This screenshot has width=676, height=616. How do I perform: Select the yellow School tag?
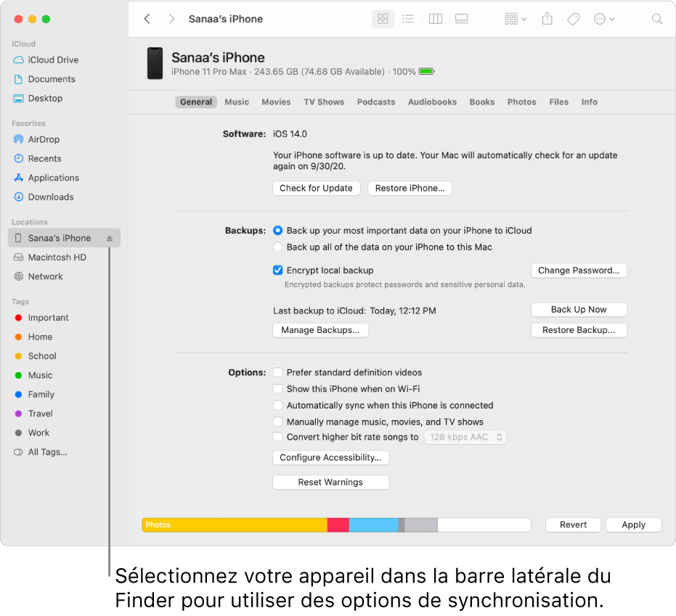pyautogui.click(x=36, y=356)
